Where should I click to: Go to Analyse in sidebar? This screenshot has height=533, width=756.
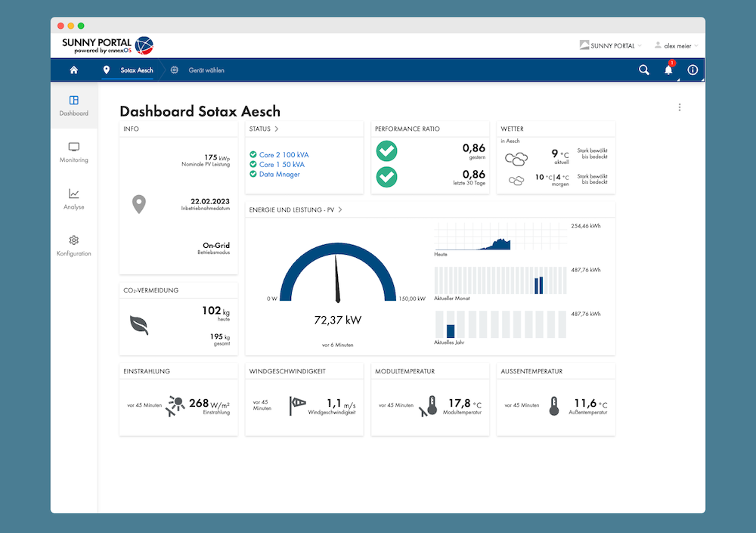pos(74,199)
